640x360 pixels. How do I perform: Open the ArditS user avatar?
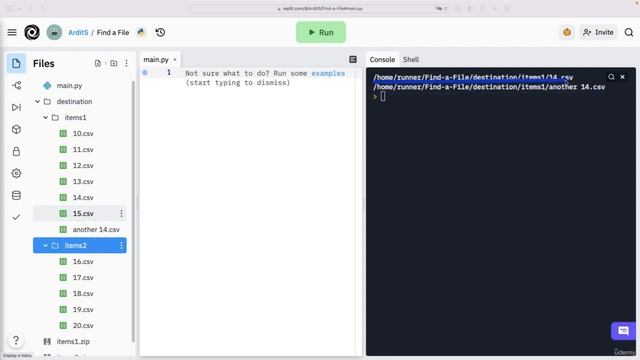54,32
